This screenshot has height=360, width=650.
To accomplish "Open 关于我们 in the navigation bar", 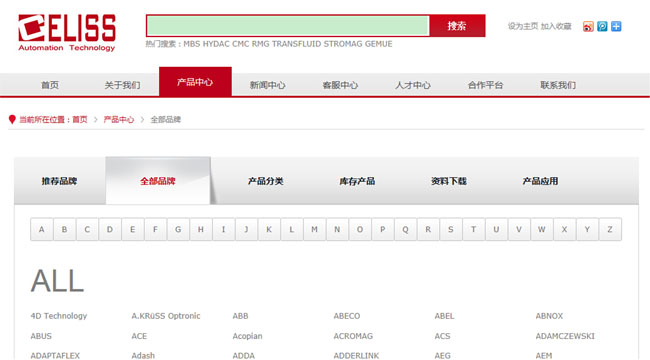I will coord(122,85).
